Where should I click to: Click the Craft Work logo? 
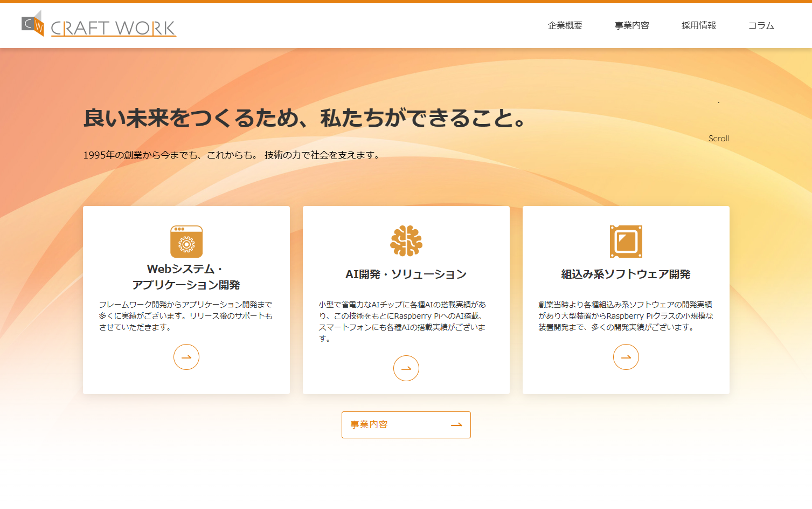point(99,24)
